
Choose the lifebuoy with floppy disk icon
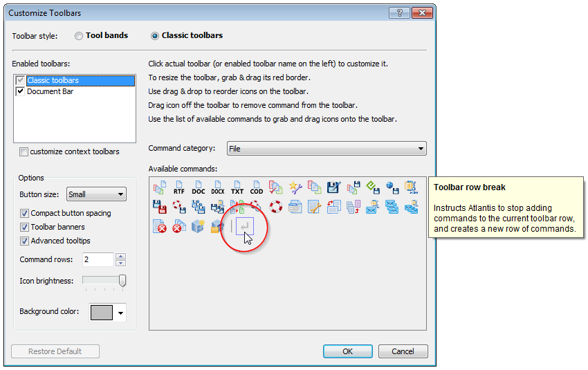(x=179, y=207)
